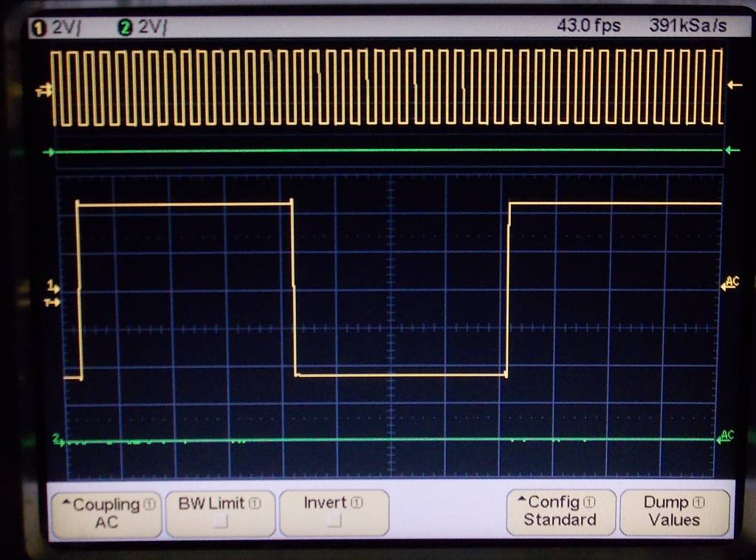
Task: Click yellow trigger marker left of overview waveform
Action: pos(44,89)
